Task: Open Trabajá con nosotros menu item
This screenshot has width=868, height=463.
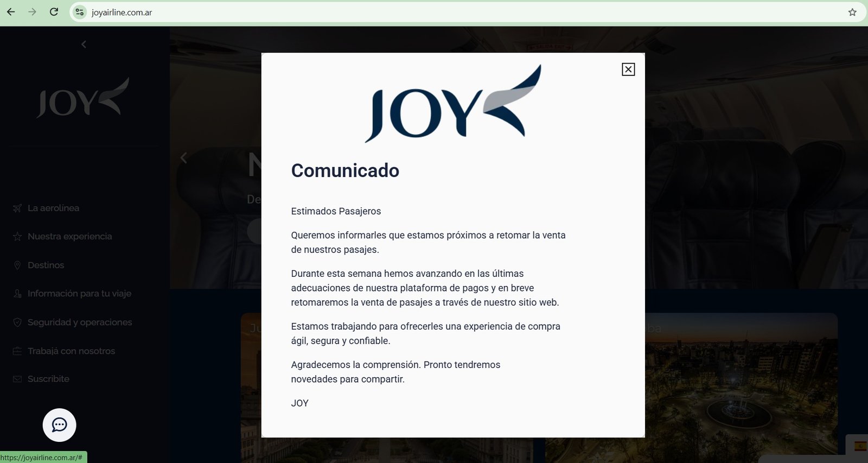Action: click(71, 351)
